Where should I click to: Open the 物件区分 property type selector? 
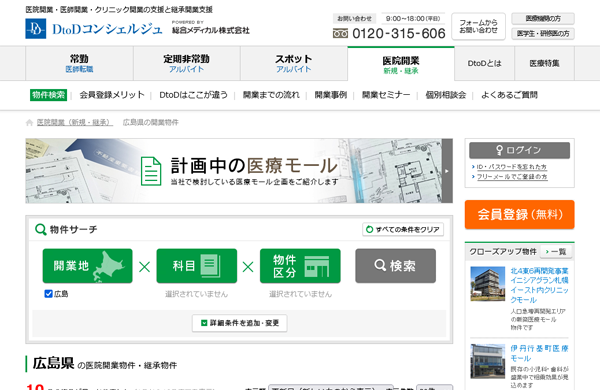coord(300,266)
